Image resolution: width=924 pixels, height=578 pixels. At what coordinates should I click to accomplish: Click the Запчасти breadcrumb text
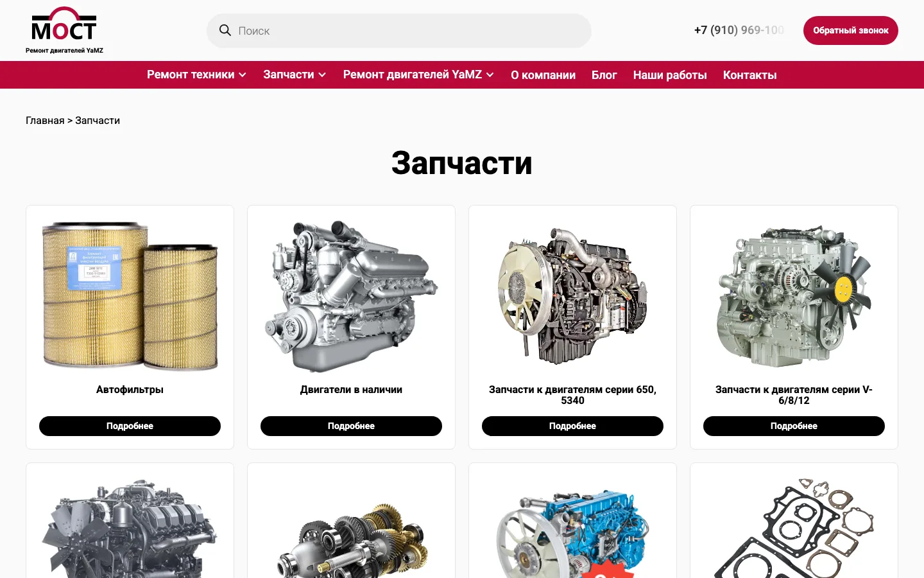click(98, 121)
